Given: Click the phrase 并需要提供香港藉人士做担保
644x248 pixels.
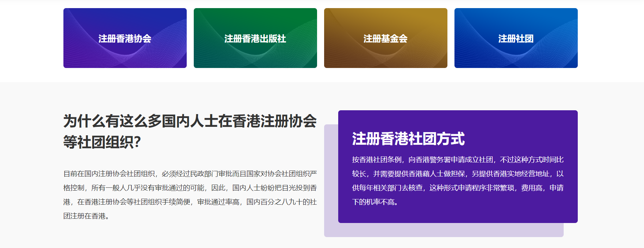Looking at the screenshot, I should [419, 174].
